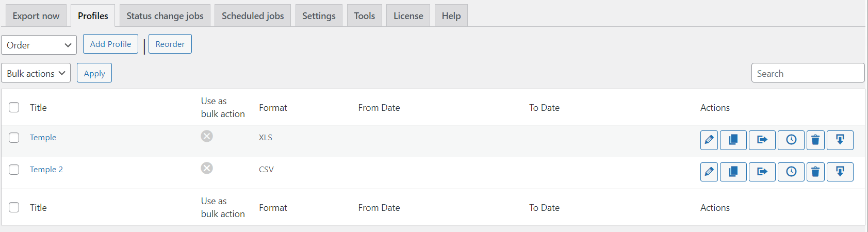This screenshot has height=232, width=868.
Task: Check the Temple row checkbox
Action: (14, 138)
